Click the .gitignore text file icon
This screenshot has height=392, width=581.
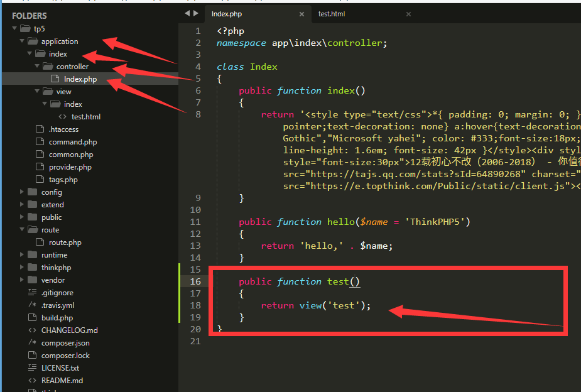click(x=33, y=292)
